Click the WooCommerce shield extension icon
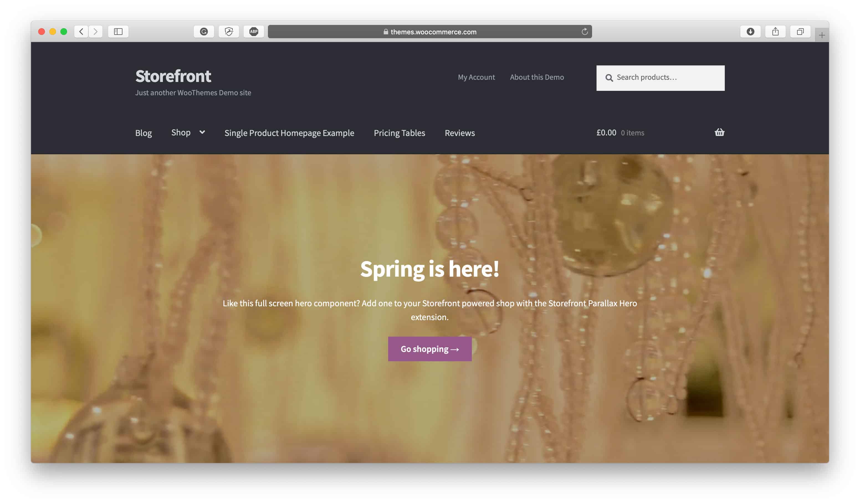 point(229,31)
